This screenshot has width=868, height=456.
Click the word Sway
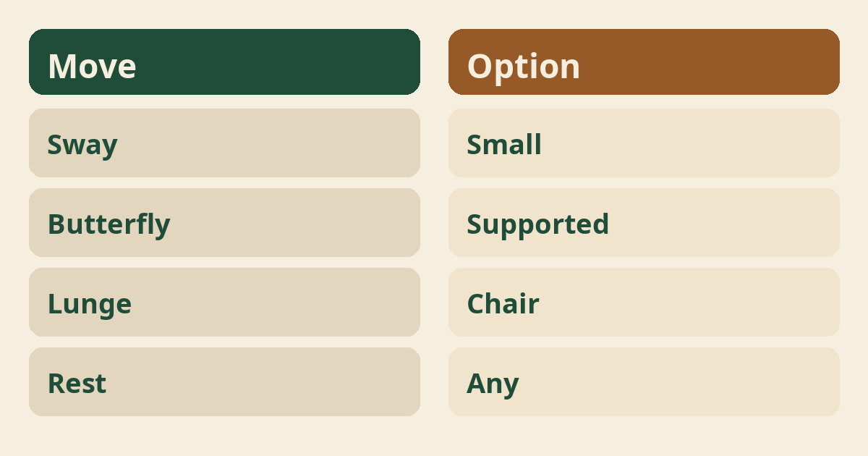point(82,145)
